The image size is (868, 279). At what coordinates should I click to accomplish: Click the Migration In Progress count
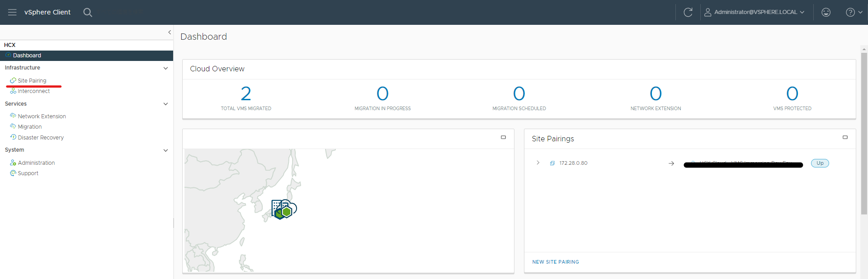[x=382, y=94]
